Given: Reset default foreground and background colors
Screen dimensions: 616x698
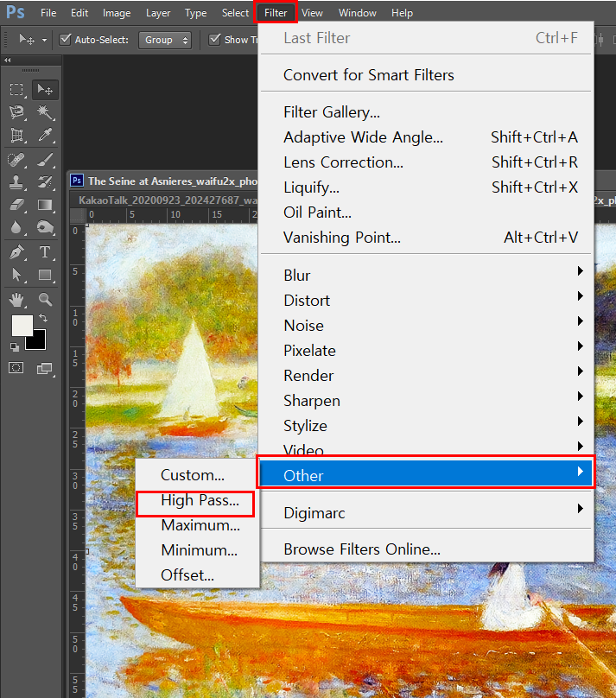Looking at the screenshot, I should (15, 346).
